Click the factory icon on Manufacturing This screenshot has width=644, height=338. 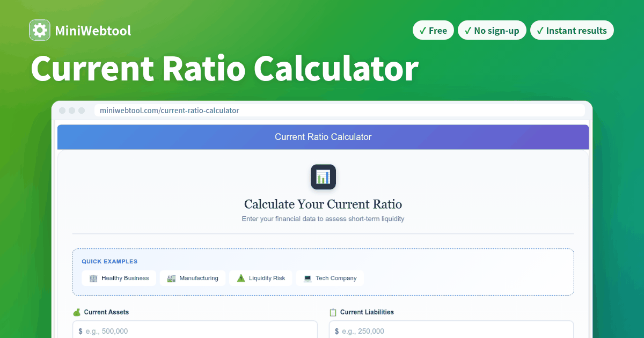[x=171, y=278]
